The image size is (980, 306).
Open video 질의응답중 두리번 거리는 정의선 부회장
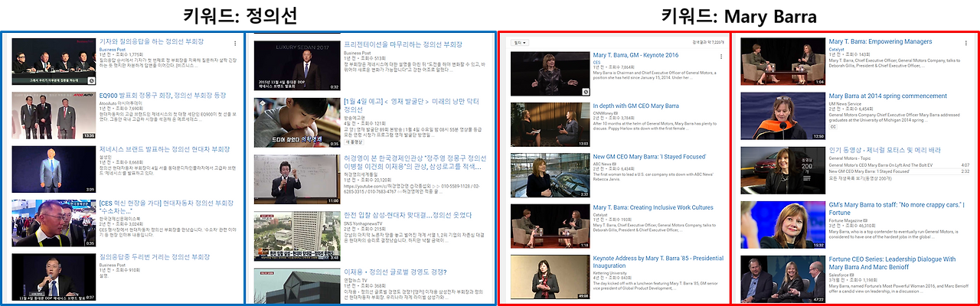tap(155, 257)
